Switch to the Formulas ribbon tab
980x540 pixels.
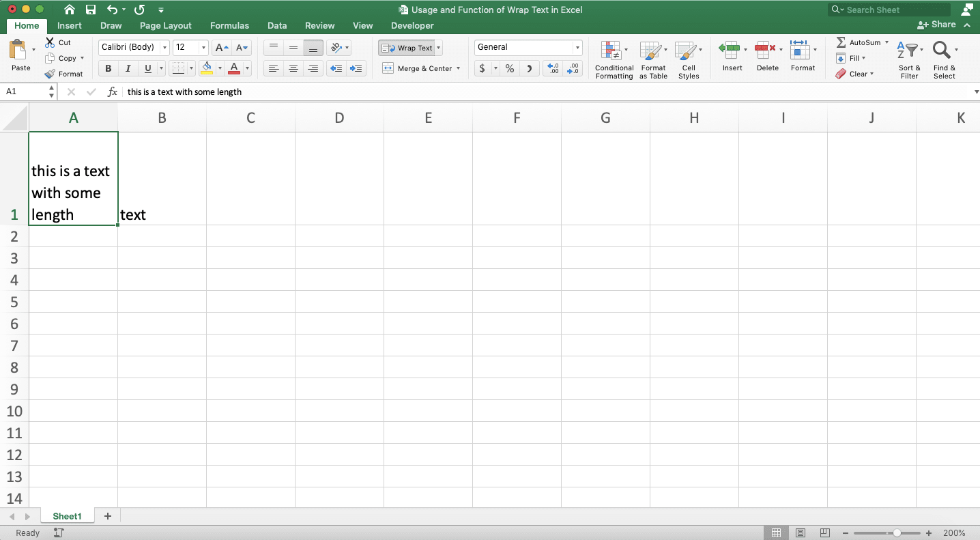pos(229,25)
